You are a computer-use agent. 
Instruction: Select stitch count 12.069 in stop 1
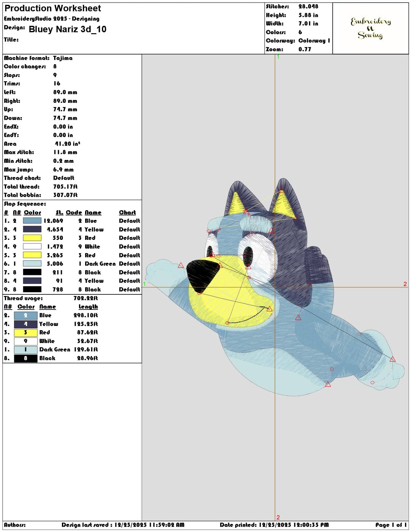coord(54,221)
